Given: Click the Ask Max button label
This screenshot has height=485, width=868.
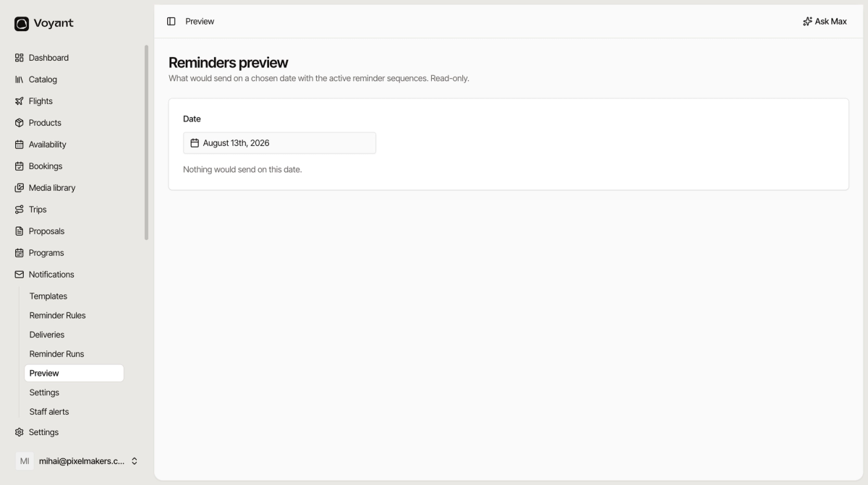Looking at the screenshot, I should click(x=830, y=22).
